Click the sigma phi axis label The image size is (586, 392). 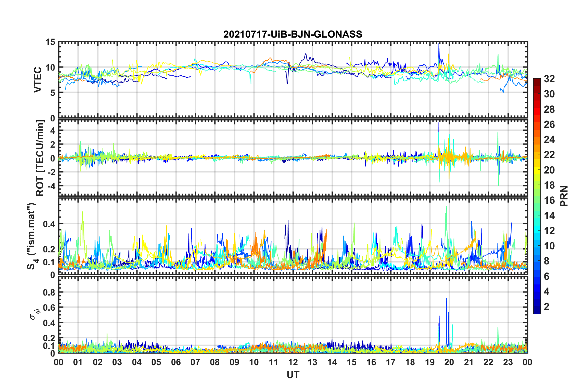point(35,315)
